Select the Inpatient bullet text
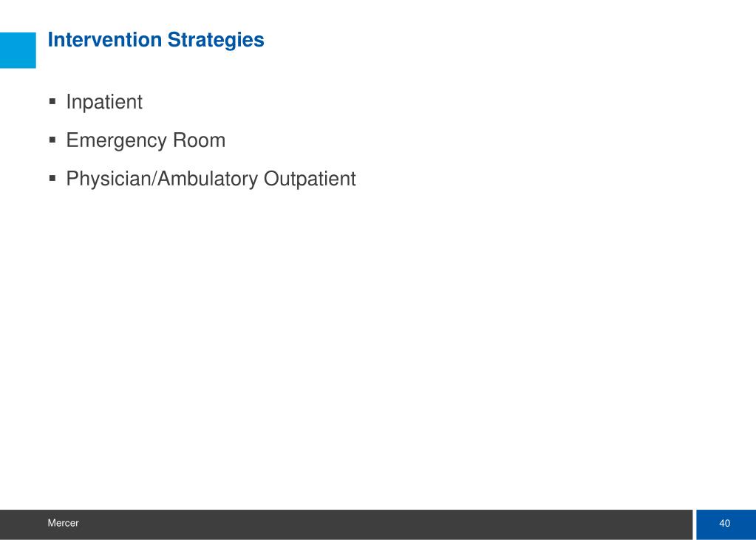The height and width of the screenshot is (540, 756). [x=104, y=102]
